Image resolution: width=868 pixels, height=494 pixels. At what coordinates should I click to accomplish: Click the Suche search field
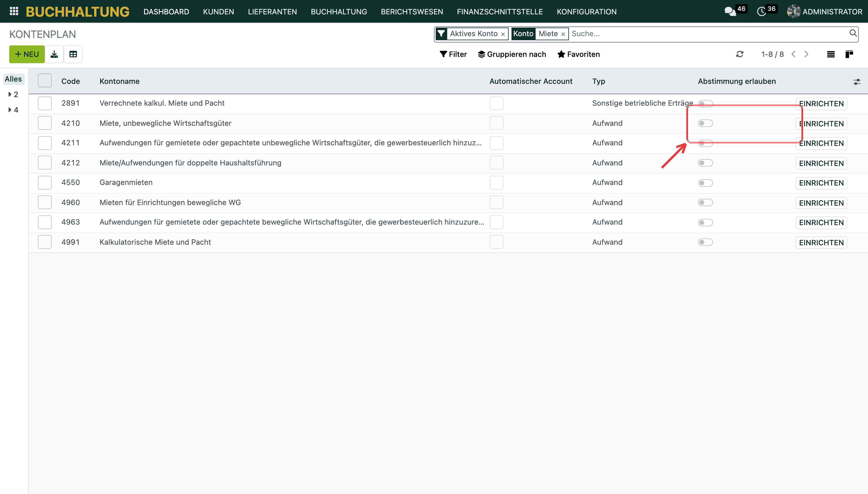click(x=709, y=34)
